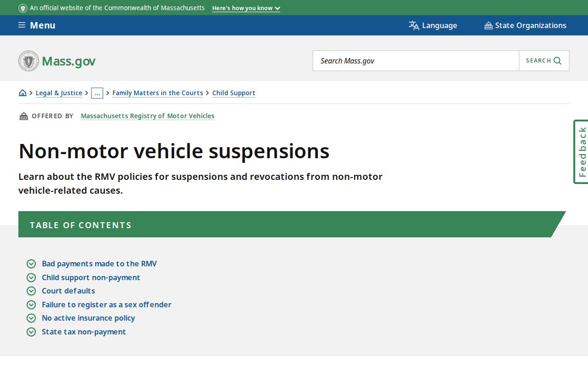Image resolution: width=588 pixels, height=368 pixels.
Task: Jump to Failure to register as a sex offender
Action: 107,305
